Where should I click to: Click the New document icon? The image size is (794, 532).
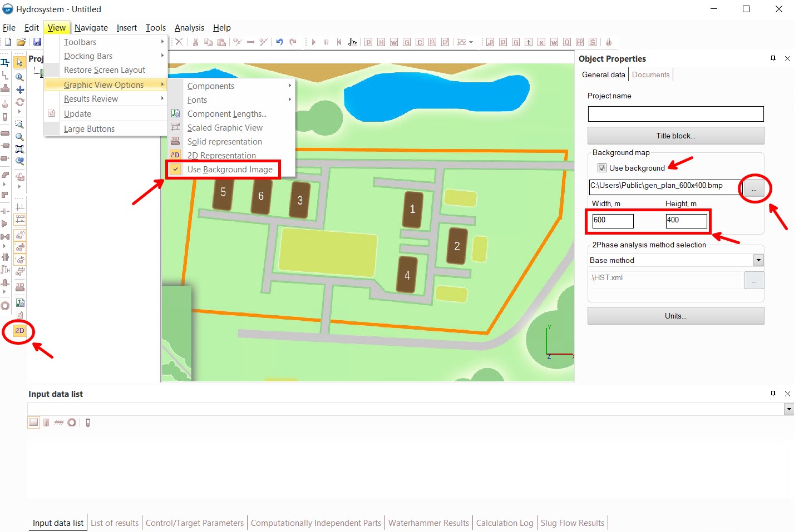click(x=8, y=42)
